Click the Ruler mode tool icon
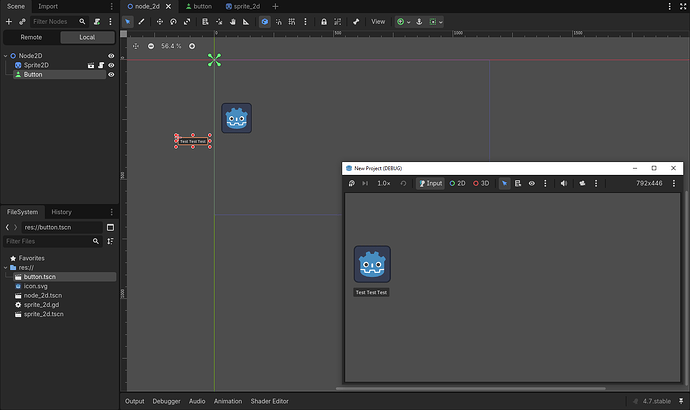690x410 pixels. coord(246,22)
